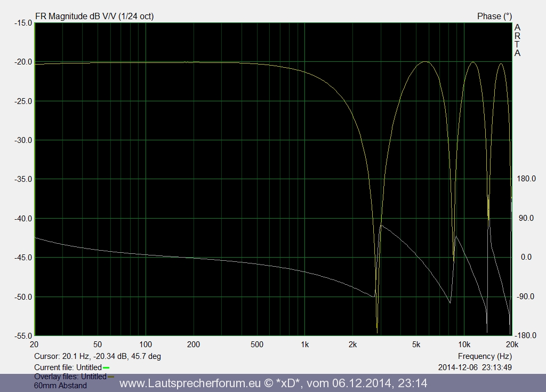
Task: Click the Phase (°) axis label
Action: click(494, 16)
